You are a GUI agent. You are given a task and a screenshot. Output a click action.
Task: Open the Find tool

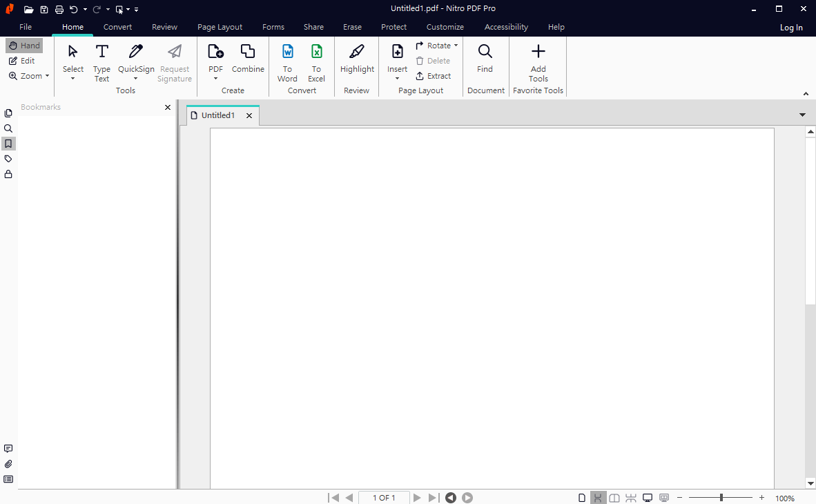coord(485,59)
